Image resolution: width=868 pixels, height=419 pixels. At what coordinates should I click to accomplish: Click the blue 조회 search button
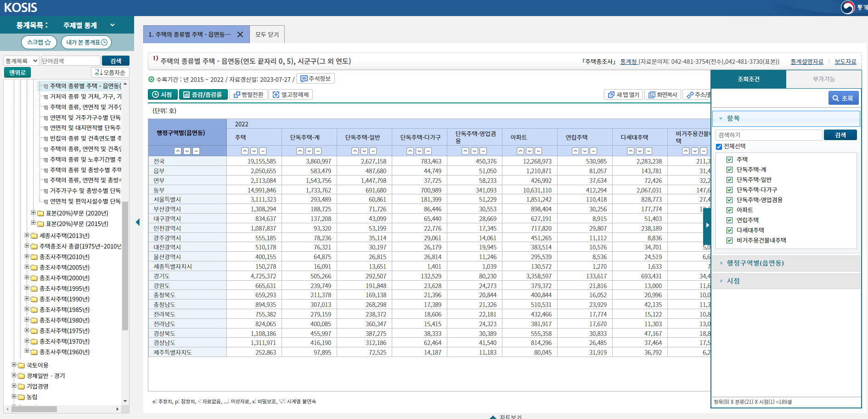pos(844,97)
